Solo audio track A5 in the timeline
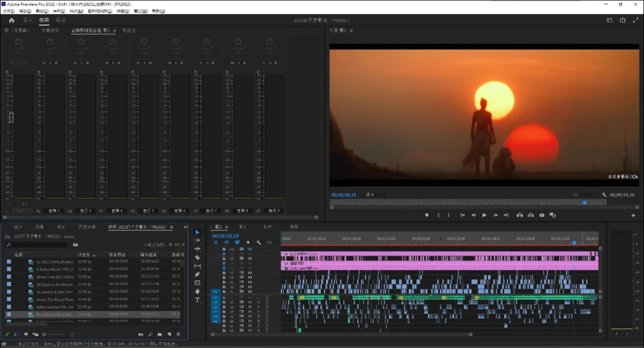644x348 pixels. [258, 316]
